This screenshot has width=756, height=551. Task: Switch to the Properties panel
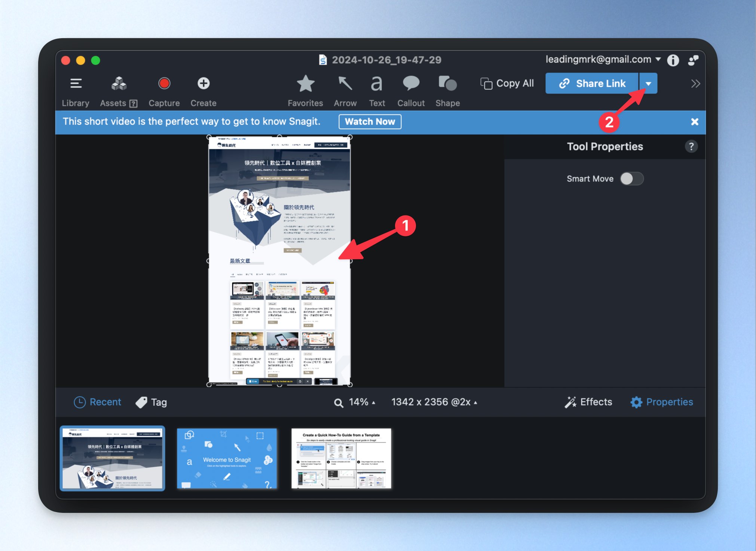coord(662,402)
